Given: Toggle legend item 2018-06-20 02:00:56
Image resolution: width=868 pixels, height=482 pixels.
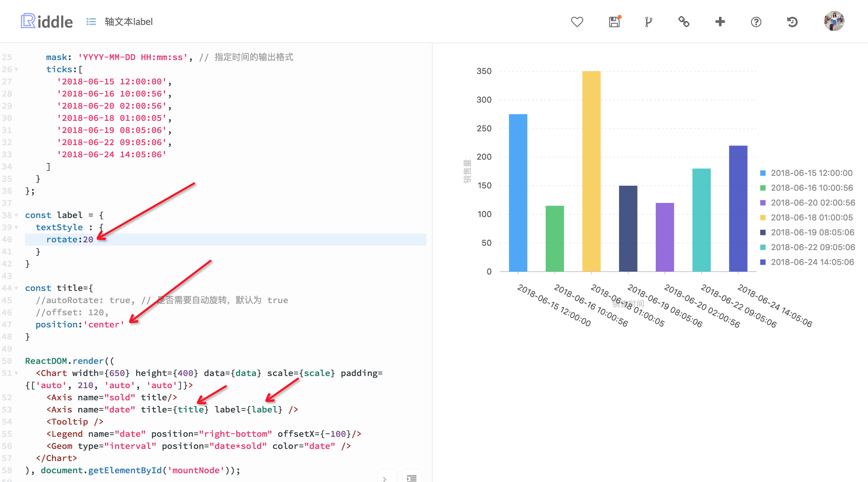Looking at the screenshot, I should pyautogui.click(x=807, y=203).
